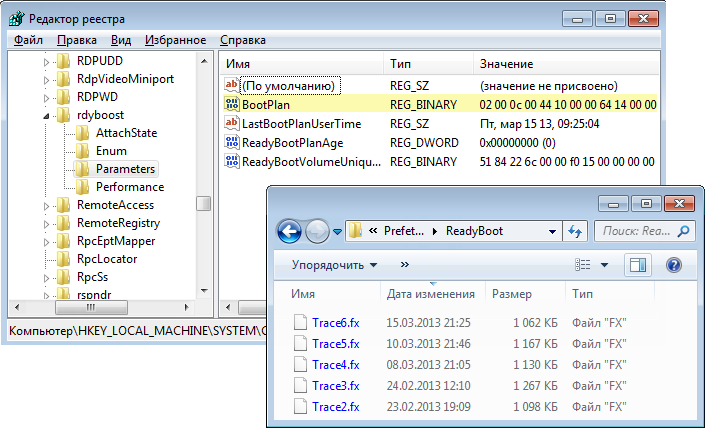The width and height of the screenshot is (705, 428).
Task: Select the RemoteRegistry key label
Action: click(118, 223)
